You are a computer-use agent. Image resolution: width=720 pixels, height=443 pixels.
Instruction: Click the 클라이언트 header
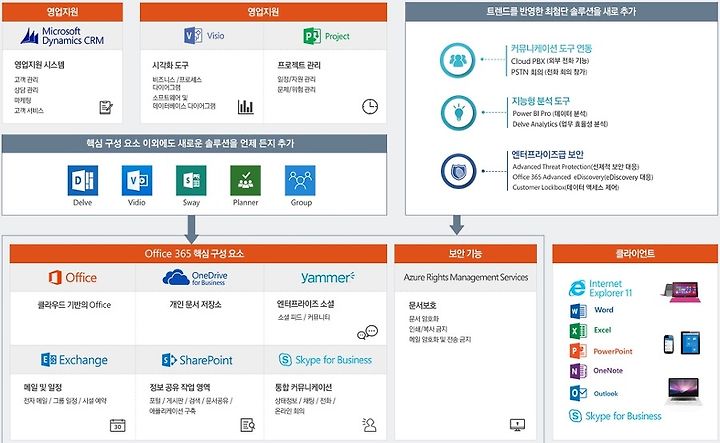[x=635, y=254]
